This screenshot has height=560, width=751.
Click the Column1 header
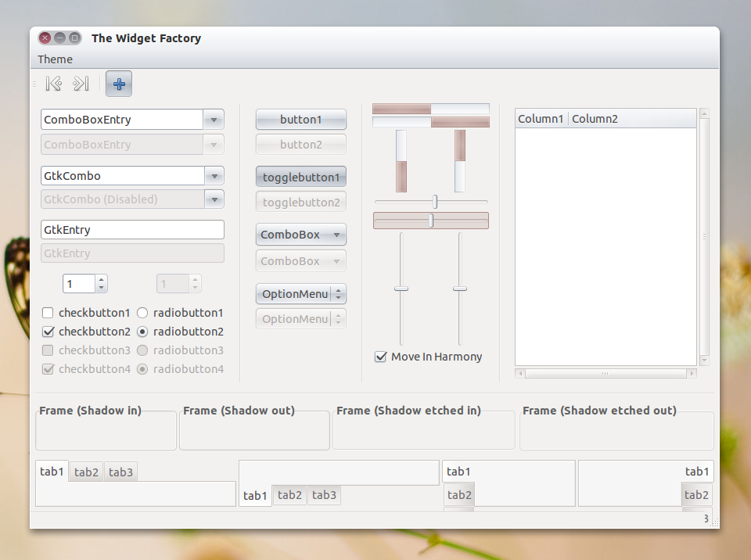pos(541,119)
